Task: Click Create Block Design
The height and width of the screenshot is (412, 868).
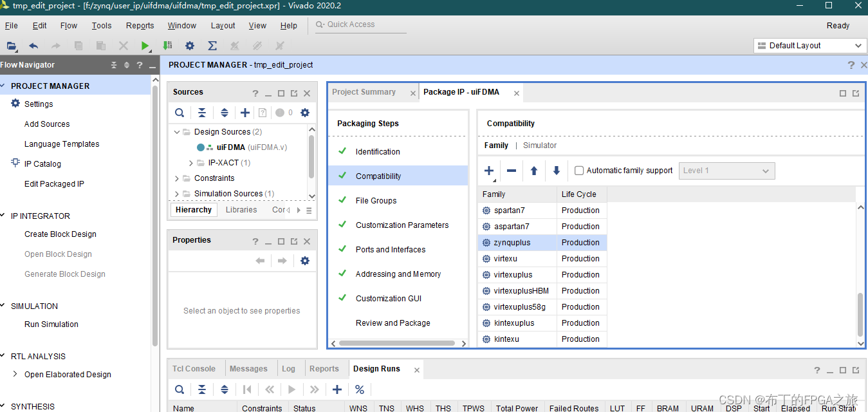Action: pos(60,234)
